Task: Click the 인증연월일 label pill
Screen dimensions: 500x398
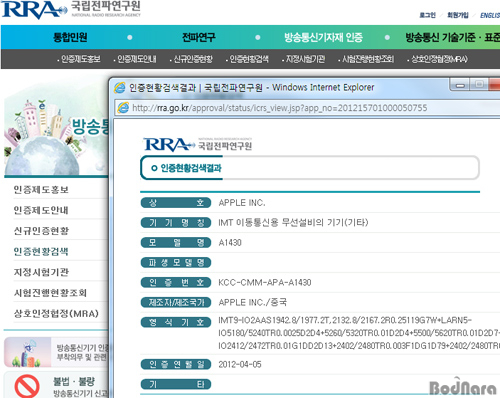Action: (176, 364)
